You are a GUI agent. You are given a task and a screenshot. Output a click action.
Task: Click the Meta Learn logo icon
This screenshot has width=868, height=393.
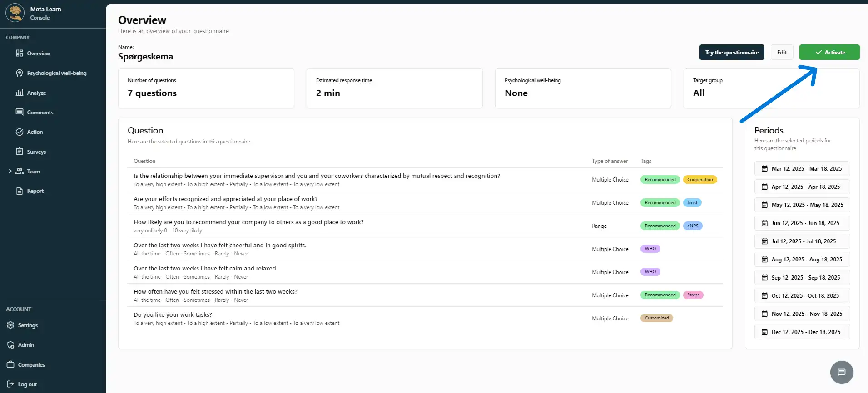pos(15,13)
